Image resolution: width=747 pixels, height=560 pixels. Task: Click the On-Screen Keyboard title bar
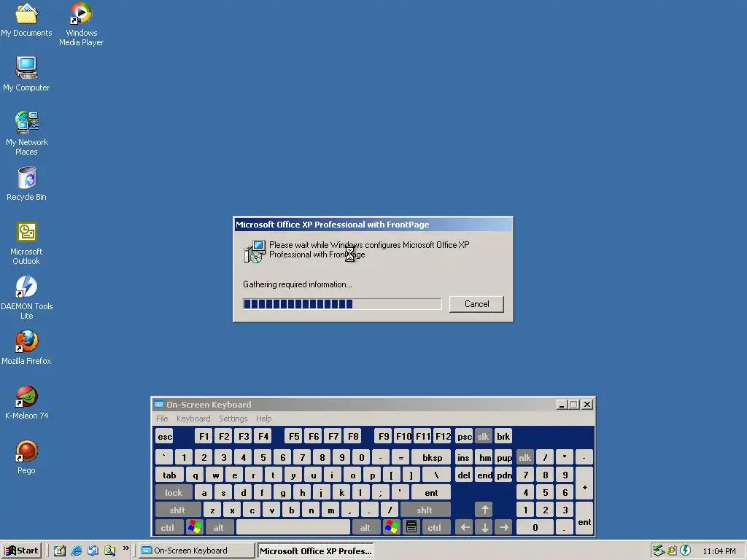coord(373,404)
